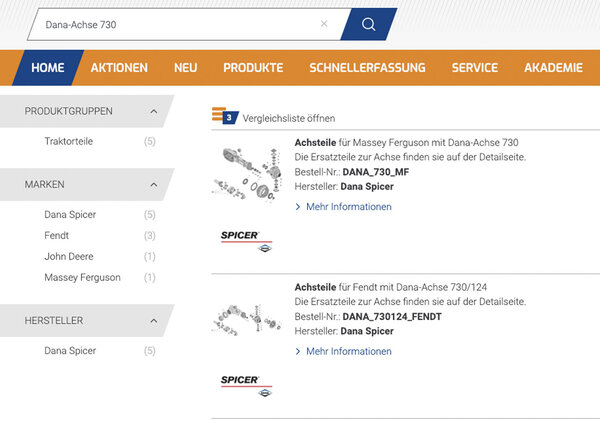This screenshot has width=600, height=421.
Task: Open Massey Ferguson axle parts diagram thumbnail
Action: click(x=244, y=175)
